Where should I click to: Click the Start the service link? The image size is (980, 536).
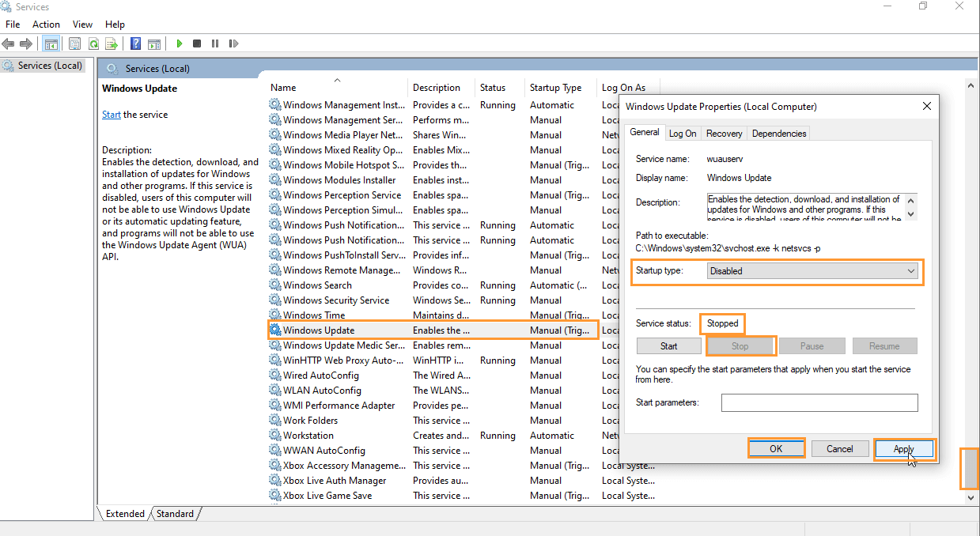pos(112,115)
